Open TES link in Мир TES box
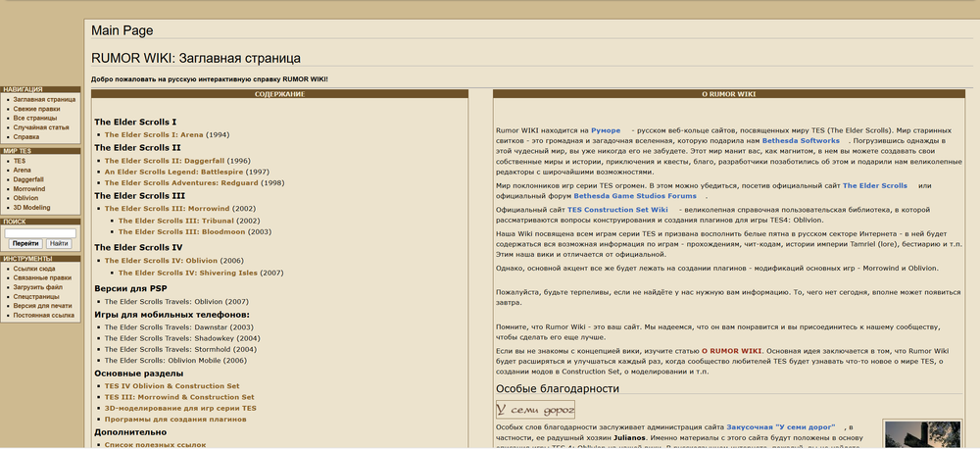Viewport: 980px width, 449px height. (x=20, y=161)
